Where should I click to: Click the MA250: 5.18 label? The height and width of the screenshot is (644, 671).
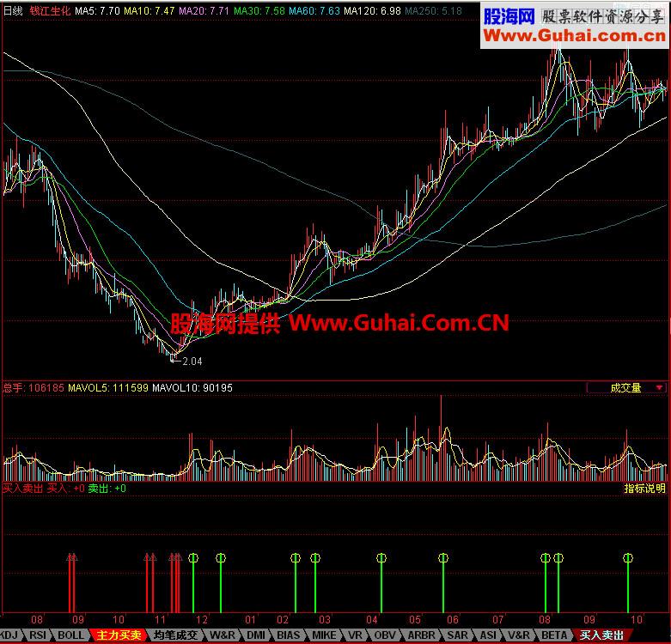[434, 10]
